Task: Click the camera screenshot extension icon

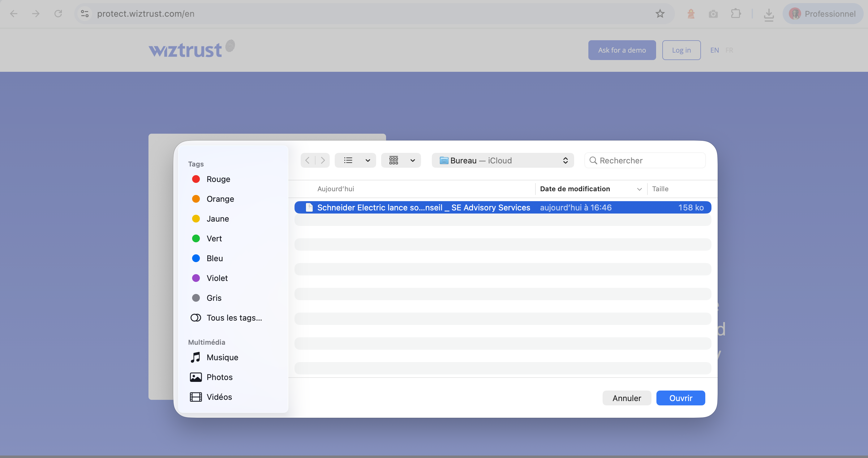Action: coord(713,14)
